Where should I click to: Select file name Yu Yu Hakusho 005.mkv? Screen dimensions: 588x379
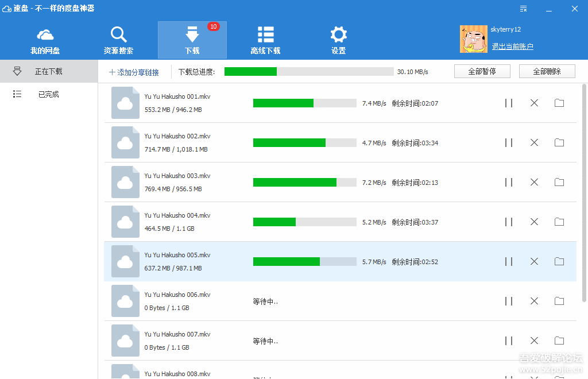[x=177, y=255]
